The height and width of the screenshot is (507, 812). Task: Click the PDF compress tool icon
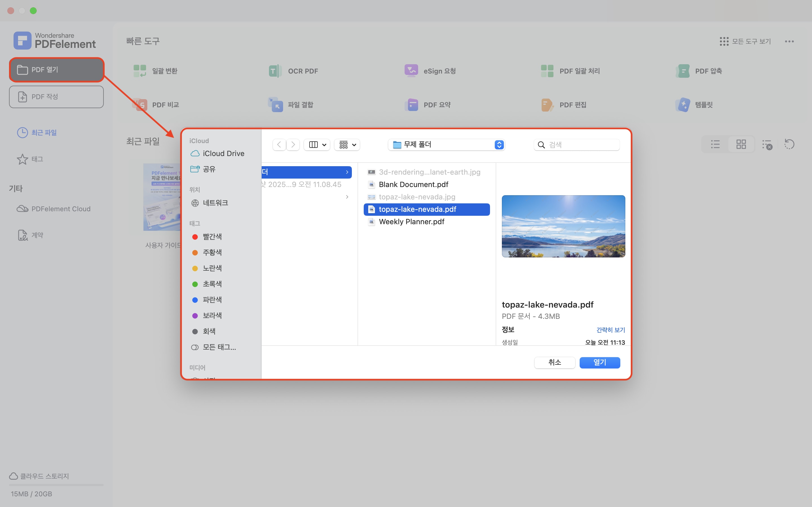point(683,71)
